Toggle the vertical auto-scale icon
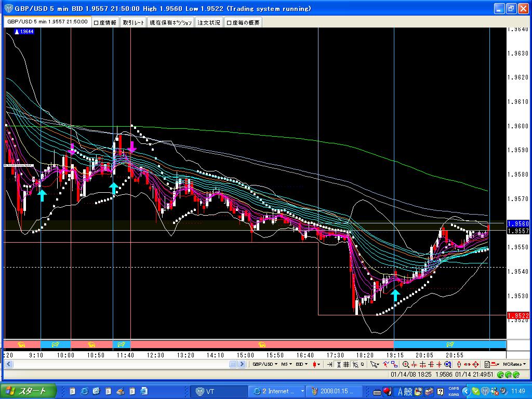This screenshot has width=532, height=399. tap(339, 364)
